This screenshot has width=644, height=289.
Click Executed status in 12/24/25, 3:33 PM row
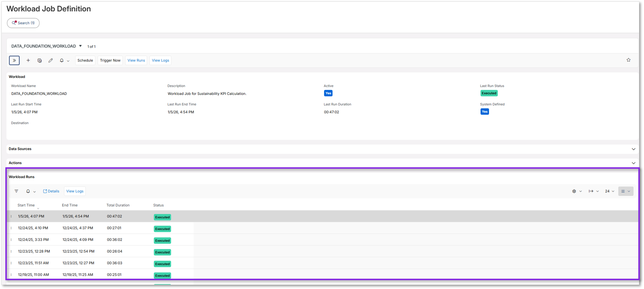coord(162,241)
